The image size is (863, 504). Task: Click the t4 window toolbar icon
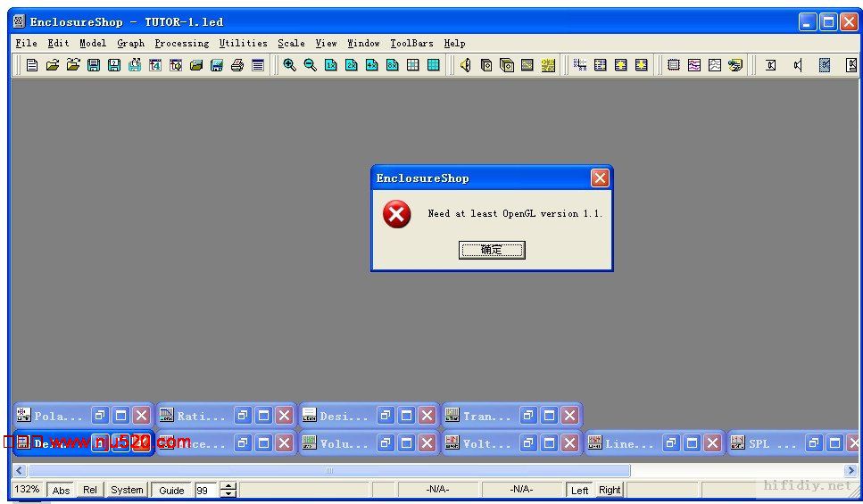[155, 65]
